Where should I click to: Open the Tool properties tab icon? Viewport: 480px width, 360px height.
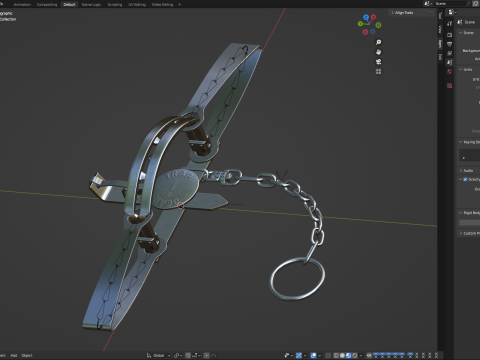[x=450, y=23]
